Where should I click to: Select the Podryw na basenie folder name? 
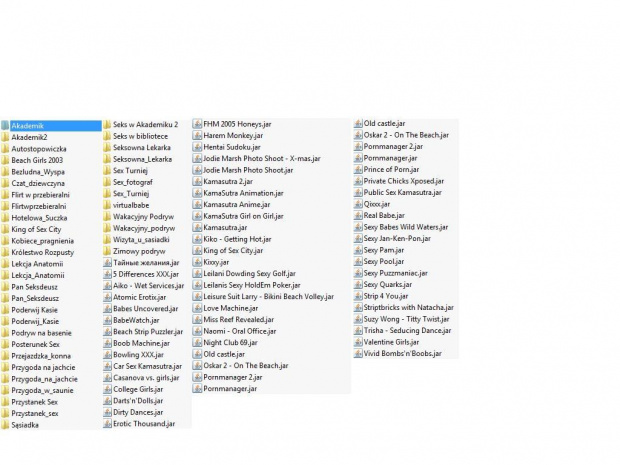point(42,333)
